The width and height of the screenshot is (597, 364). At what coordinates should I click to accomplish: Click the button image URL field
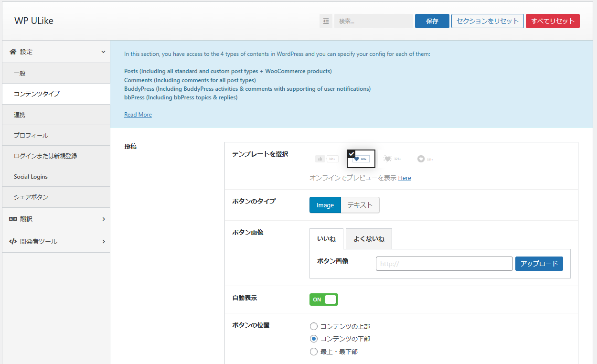(444, 263)
